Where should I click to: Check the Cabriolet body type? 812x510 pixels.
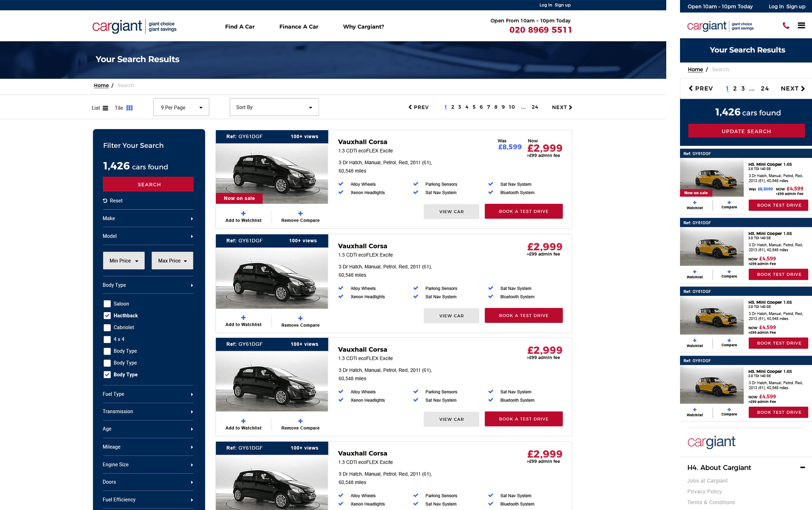click(x=107, y=327)
